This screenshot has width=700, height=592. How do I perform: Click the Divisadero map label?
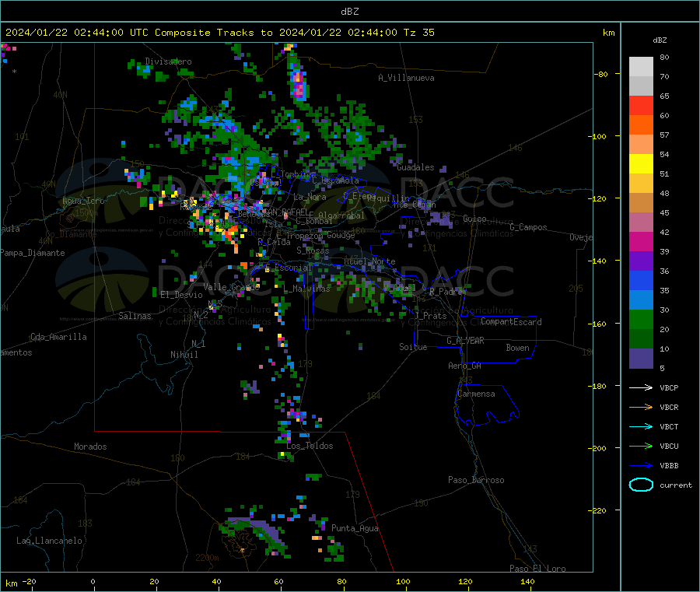coord(168,61)
